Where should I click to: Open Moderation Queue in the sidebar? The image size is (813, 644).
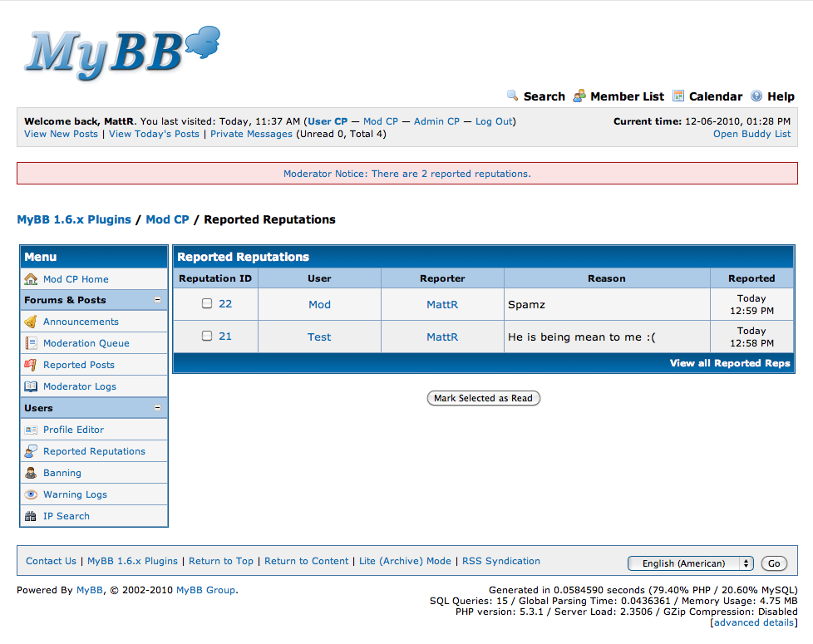86,343
